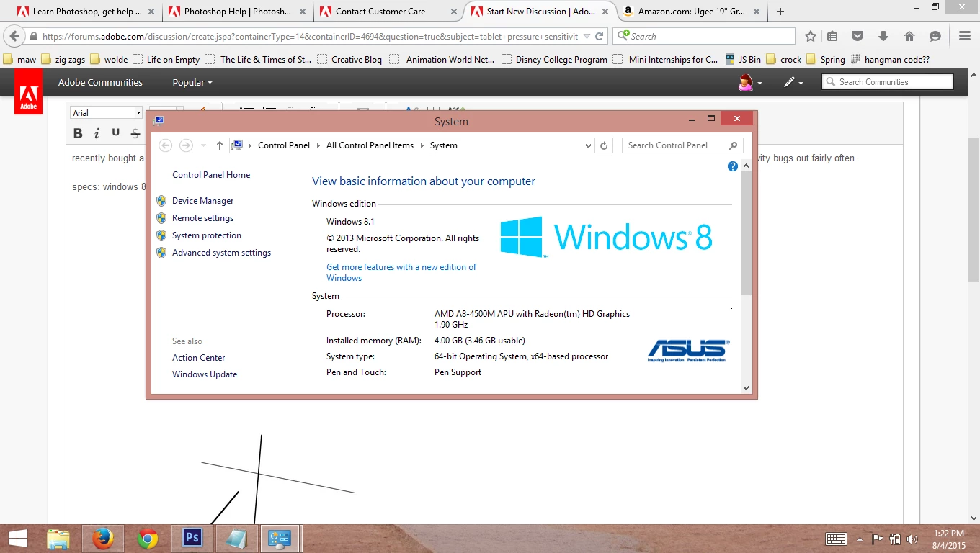
Task: Open Control Panel Home link
Action: [211, 175]
